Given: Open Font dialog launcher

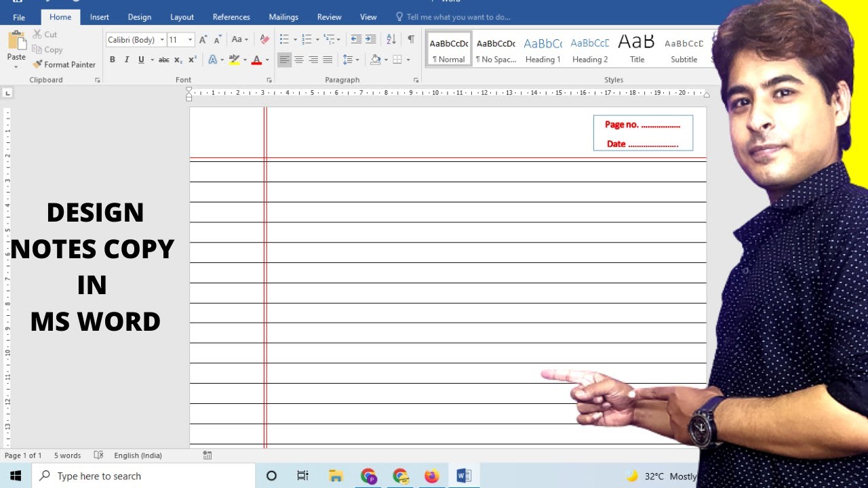Looking at the screenshot, I should (x=269, y=80).
